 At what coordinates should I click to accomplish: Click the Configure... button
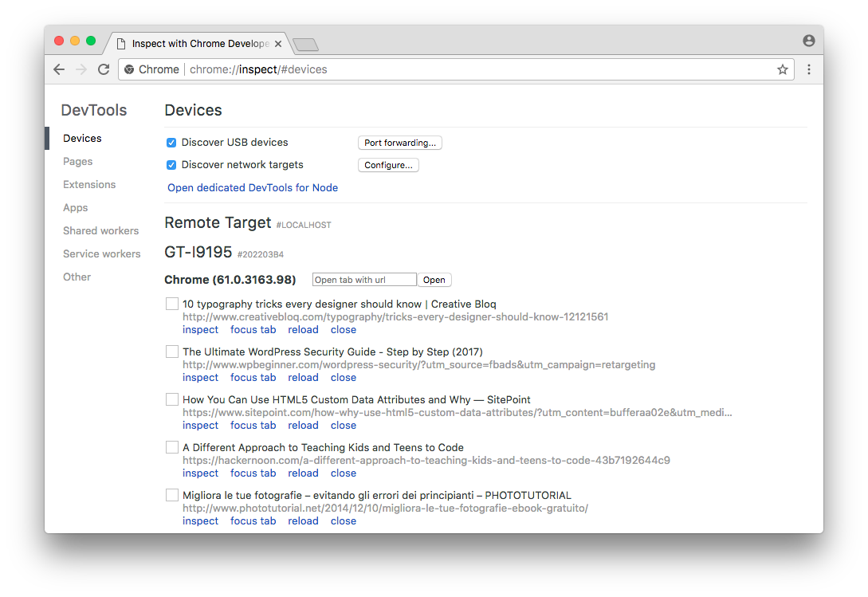388,165
